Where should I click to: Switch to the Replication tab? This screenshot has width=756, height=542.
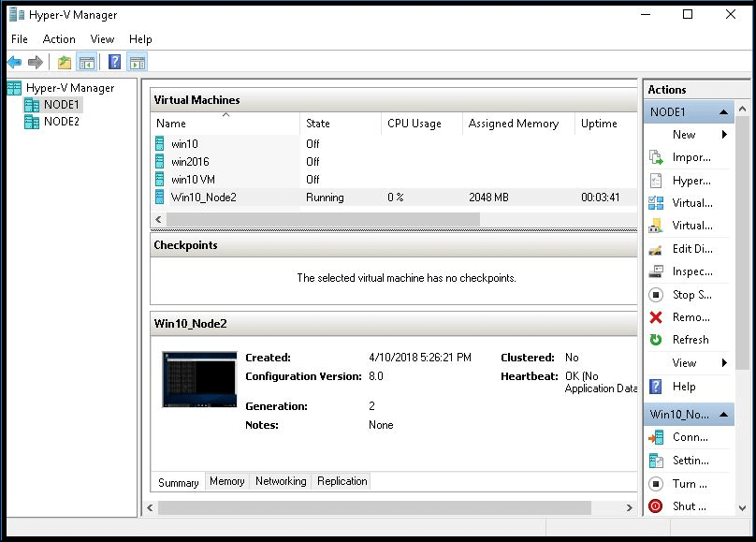click(342, 481)
